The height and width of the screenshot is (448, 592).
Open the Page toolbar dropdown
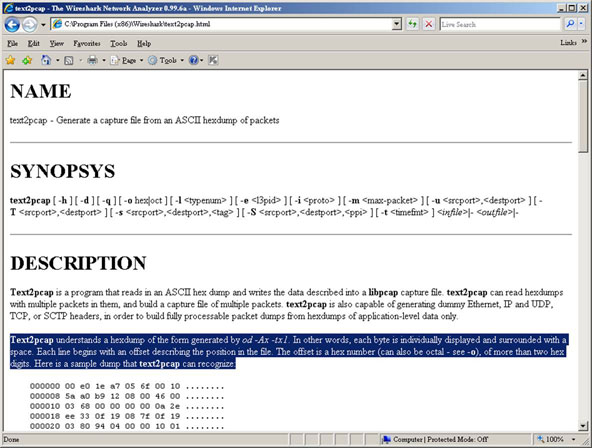click(x=127, y=60)
